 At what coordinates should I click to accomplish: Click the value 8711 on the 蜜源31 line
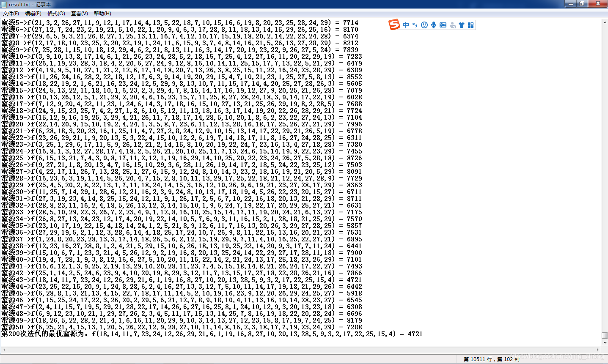point(355,199)
